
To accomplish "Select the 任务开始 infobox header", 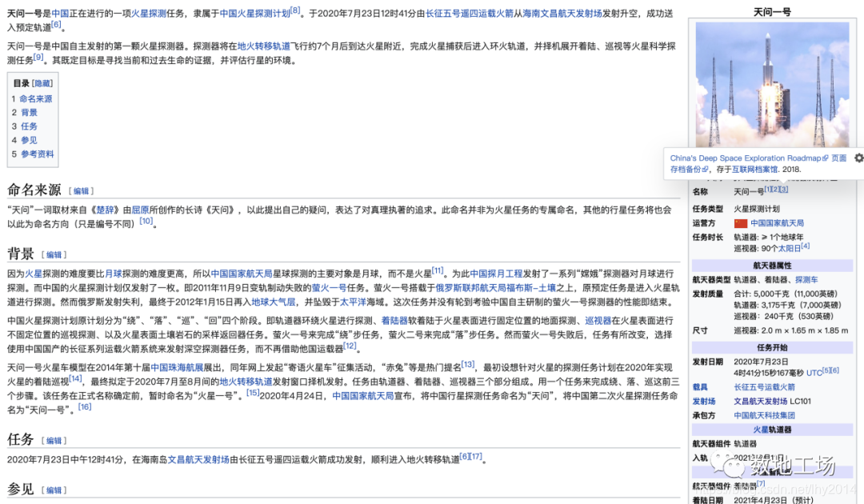I will 772,347.
